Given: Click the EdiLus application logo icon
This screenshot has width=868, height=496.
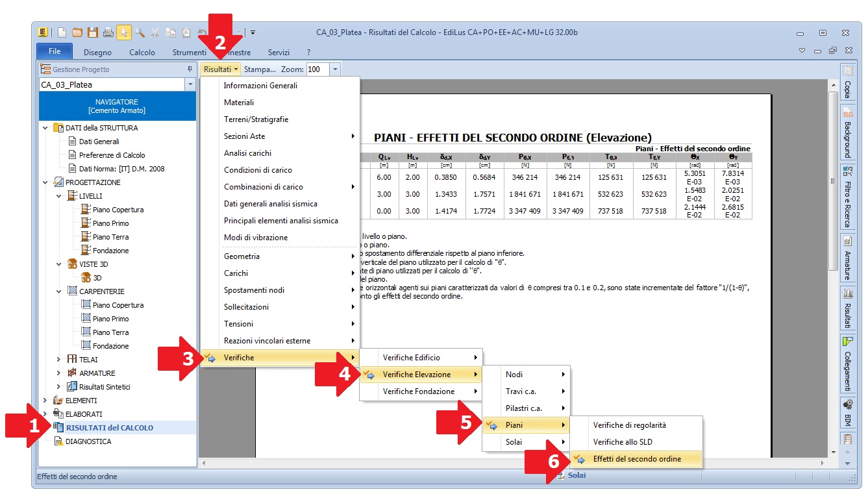Looking at the screenshot, I should pos(43,32).
